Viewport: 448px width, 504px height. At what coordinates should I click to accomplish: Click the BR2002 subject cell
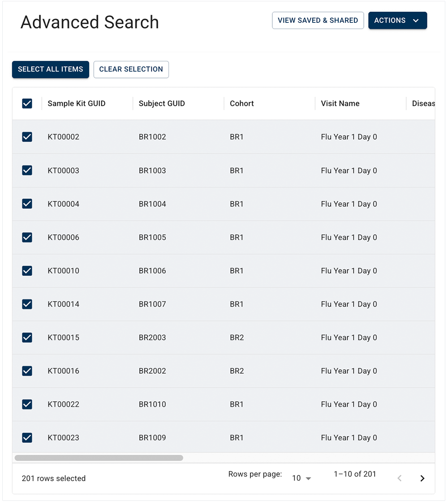pos(152,371)
